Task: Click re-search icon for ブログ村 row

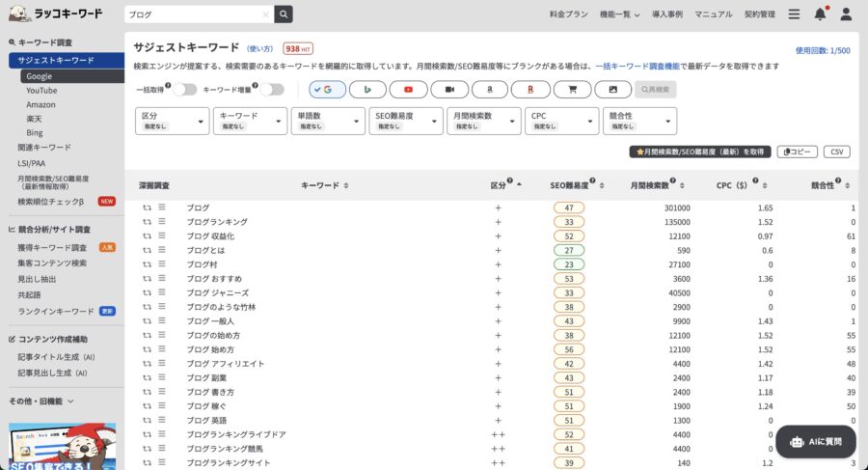Action: pyautogui.click(x=147, y=264)
